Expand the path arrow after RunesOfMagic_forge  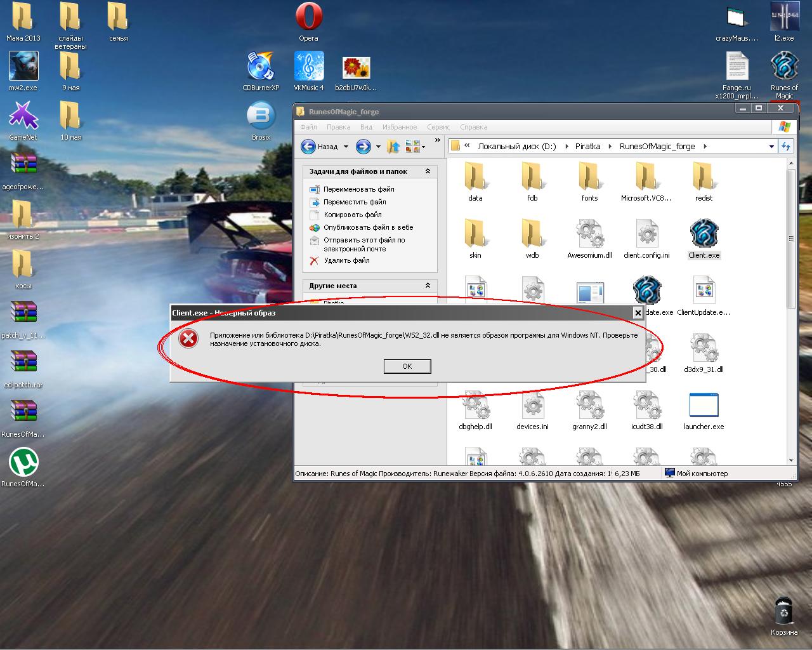click(705, 147)
